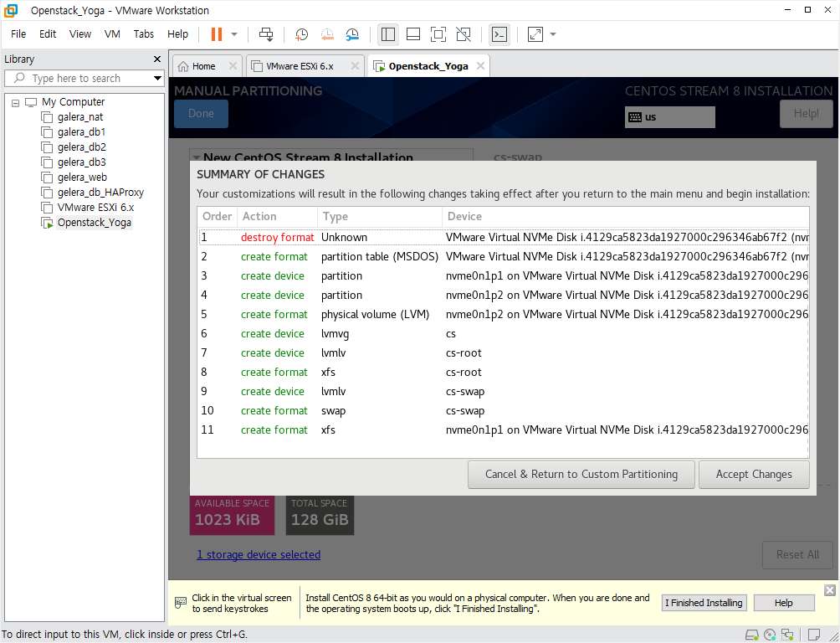This screenshot has height=643, width=840.
Task: Revert VM to snapshot icon
Action: coord(327,34)
